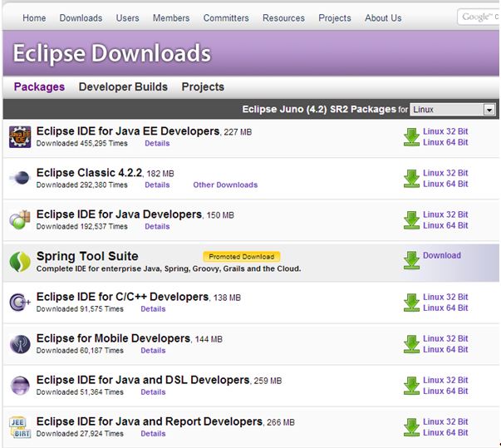Open the Members menu item
This screenshot has width=501, height=448.
(x=171, y=18)
